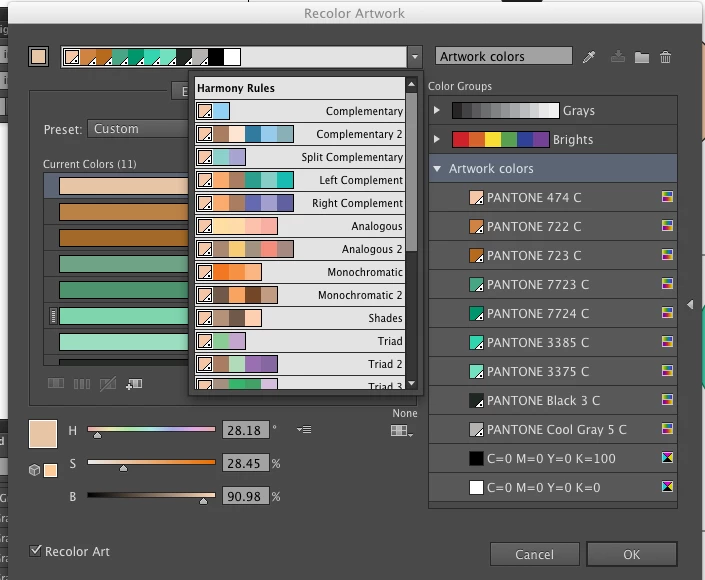
Task: Choose the Monochromatic harmony rule
Action: (x=300, y=272)
